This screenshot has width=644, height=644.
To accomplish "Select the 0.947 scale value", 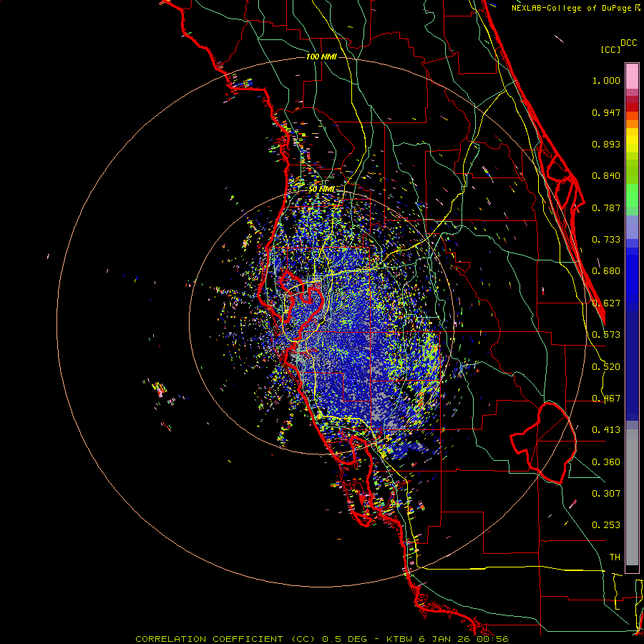I will click(606, 112).
